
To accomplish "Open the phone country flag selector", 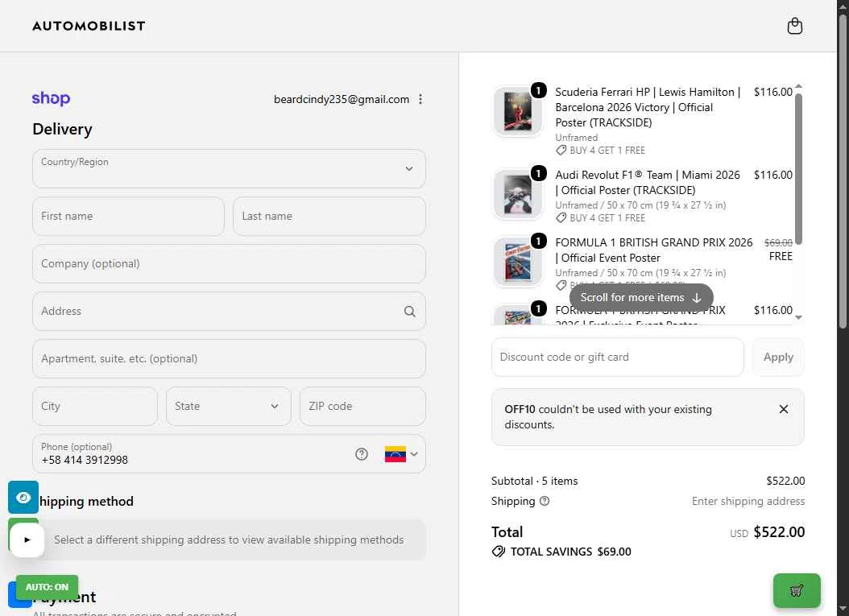I will pos(401,454).
